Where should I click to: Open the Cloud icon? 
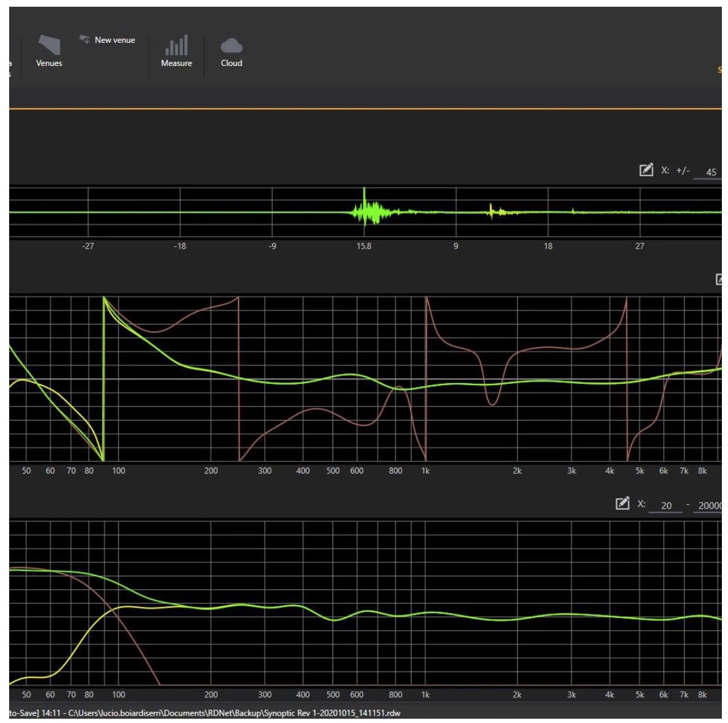pyautogui.click(x=231, y=46)
